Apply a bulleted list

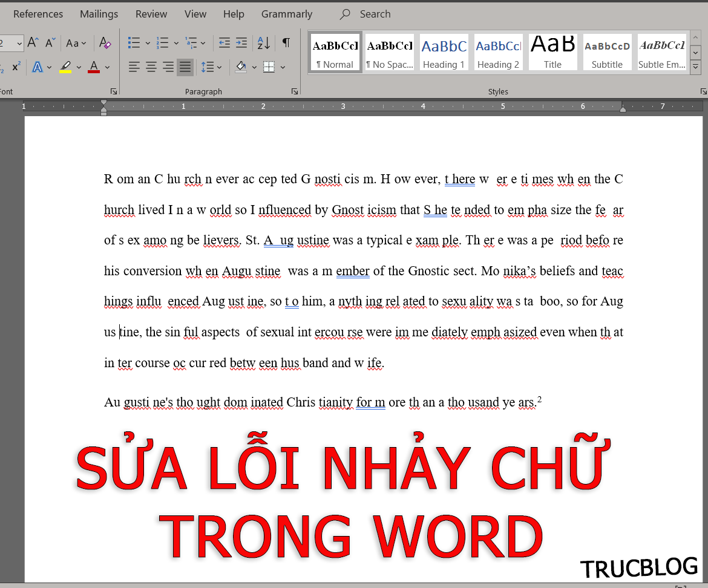[134, 43]
